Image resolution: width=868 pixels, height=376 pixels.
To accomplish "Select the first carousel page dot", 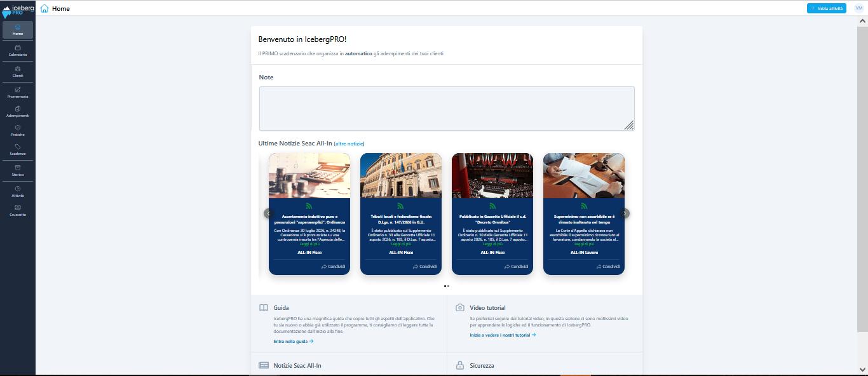I will tap(445, 286).
